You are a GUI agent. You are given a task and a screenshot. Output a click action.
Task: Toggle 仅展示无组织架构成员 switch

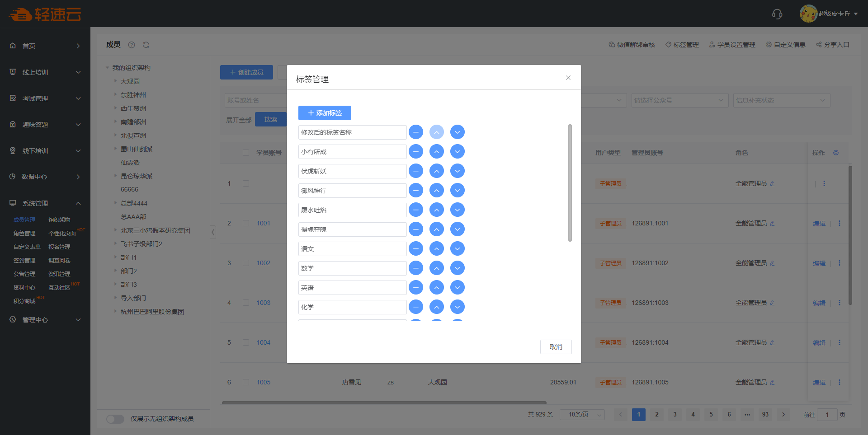115,419
